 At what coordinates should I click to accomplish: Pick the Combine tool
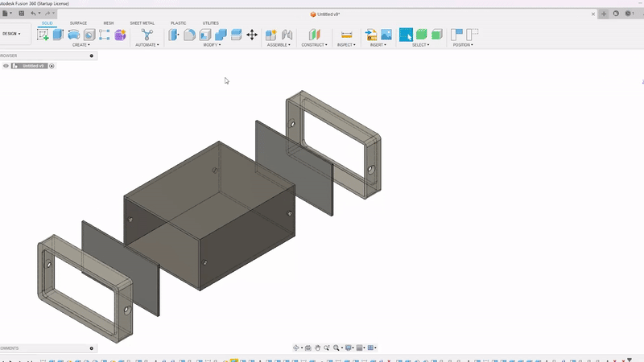coord(221,35)
